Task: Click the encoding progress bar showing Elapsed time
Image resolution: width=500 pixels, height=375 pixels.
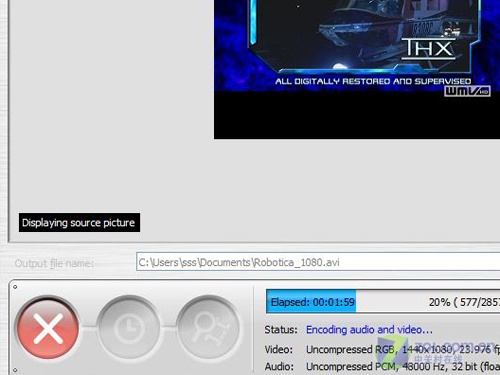Action: click(383, 302)
